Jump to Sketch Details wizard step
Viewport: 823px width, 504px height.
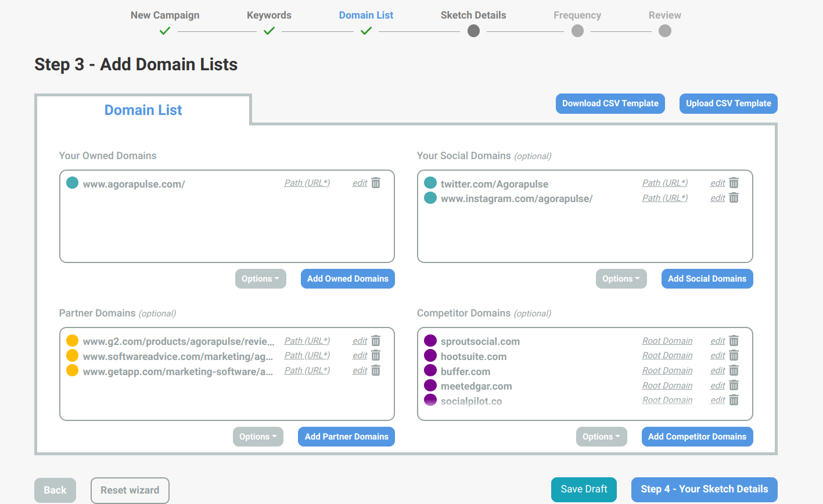(x=473, y=15)
